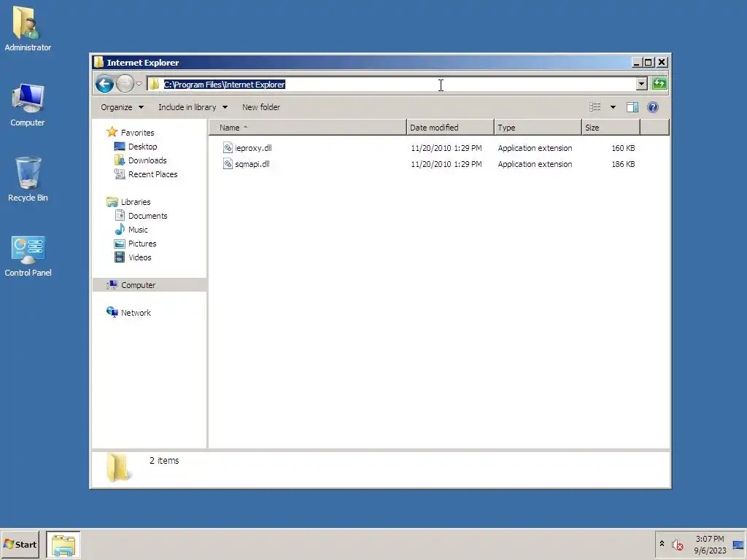Click the green Go/Refresh button

[659, 84]
